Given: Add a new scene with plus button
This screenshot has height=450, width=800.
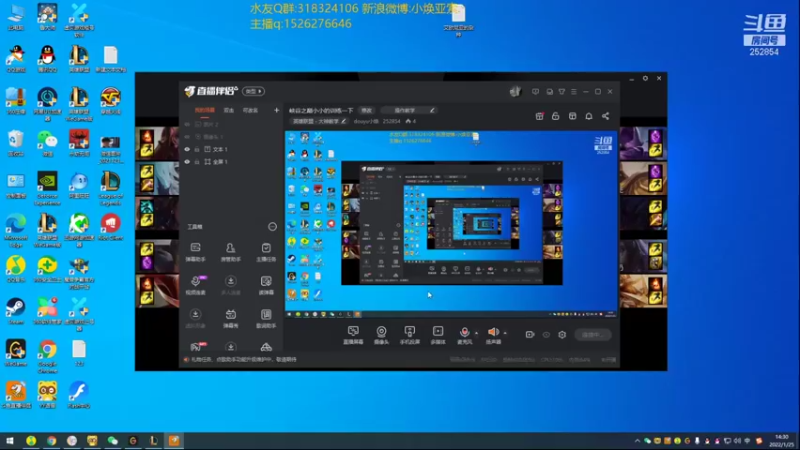Looking at the screenshot, I should click(276, 110).
